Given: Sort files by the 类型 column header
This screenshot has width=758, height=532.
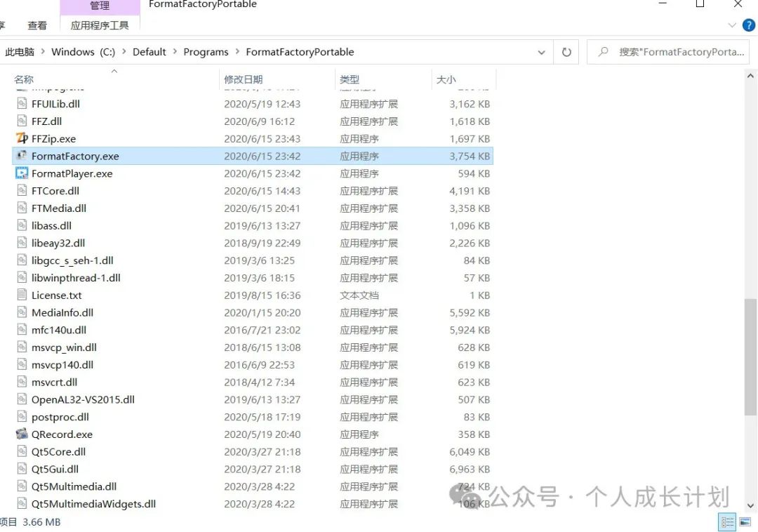Looking at the screenshot, I should point(350,79).
